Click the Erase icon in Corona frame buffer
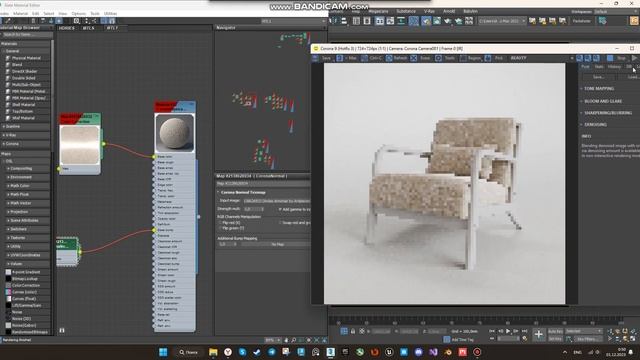This screenshot has height=360, width=640. (413, 58)
